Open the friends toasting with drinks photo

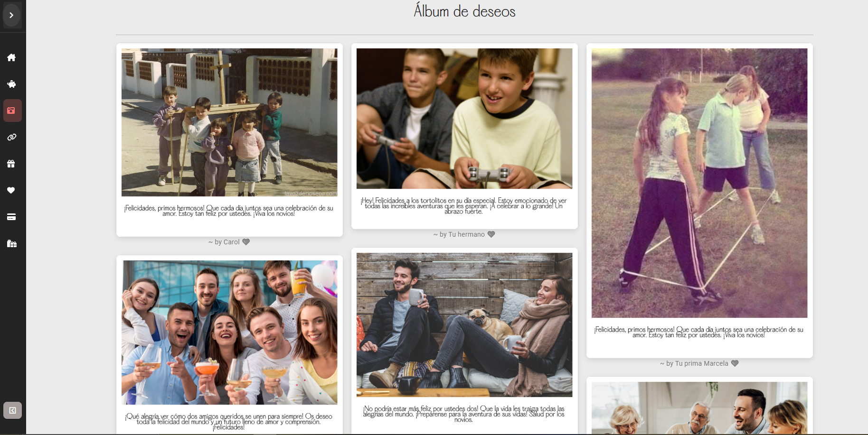(229, 333)
